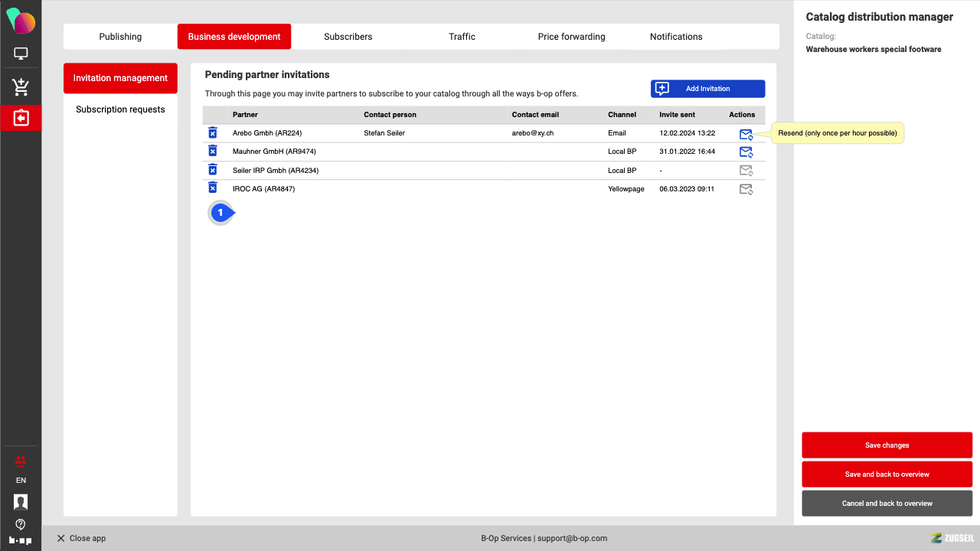This screenshot has height=551, width=980.
Task: Delete the Arebo Gmbh invitation row
Action: pyautogui.click(x=213, y=133)
